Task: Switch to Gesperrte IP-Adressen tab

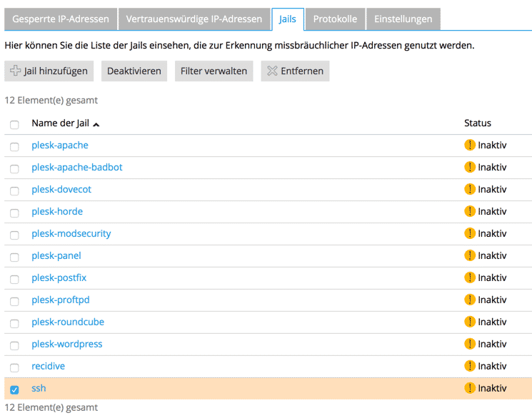Action: point(61,19)
